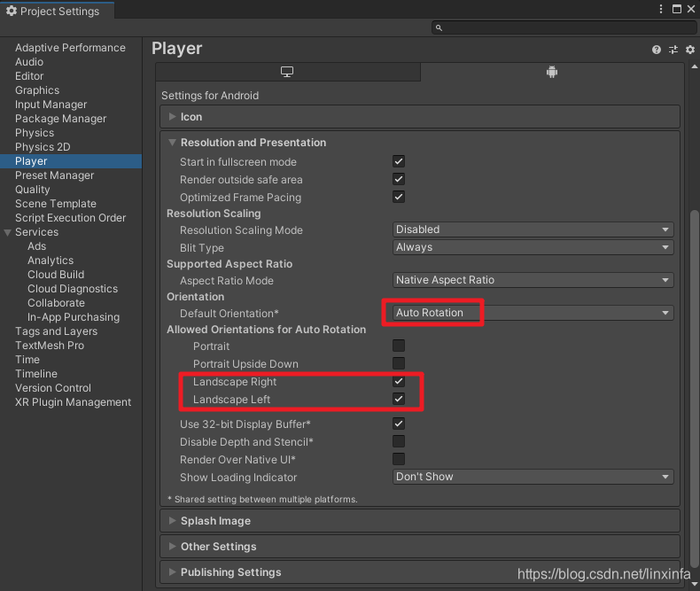The image size is (700, 591).
Task: Open Scene Template settings
Action: click(55, 204)
